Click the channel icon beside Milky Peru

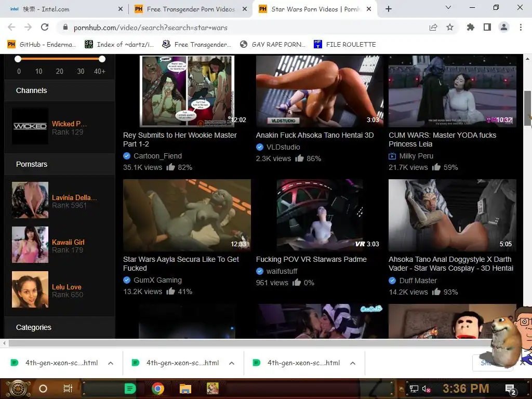click(392, 156)
